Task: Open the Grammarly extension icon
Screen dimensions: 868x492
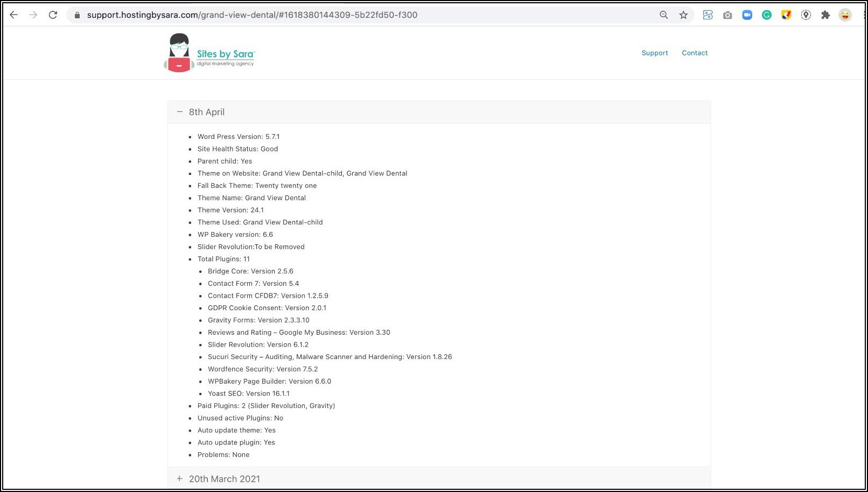Action: click(x=767, y=15)
